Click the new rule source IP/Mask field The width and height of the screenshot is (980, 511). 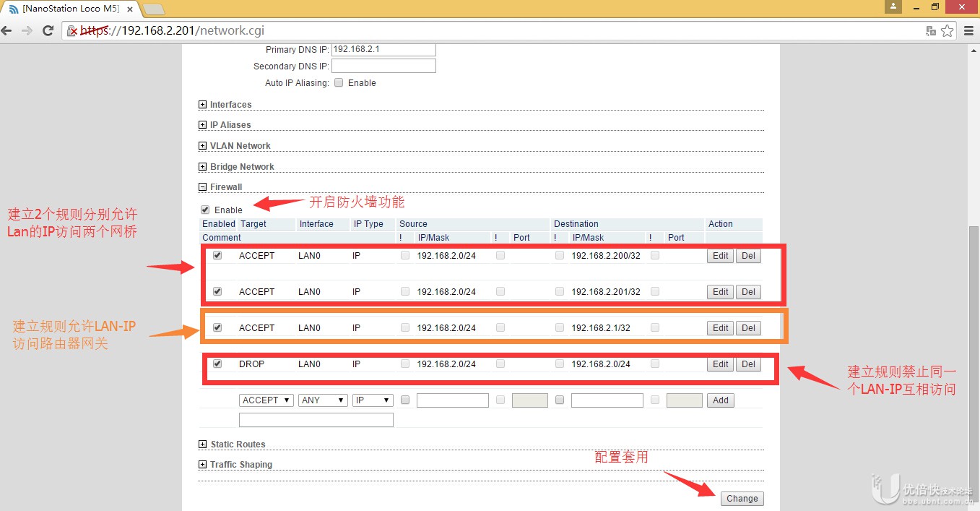coord(453,400)
